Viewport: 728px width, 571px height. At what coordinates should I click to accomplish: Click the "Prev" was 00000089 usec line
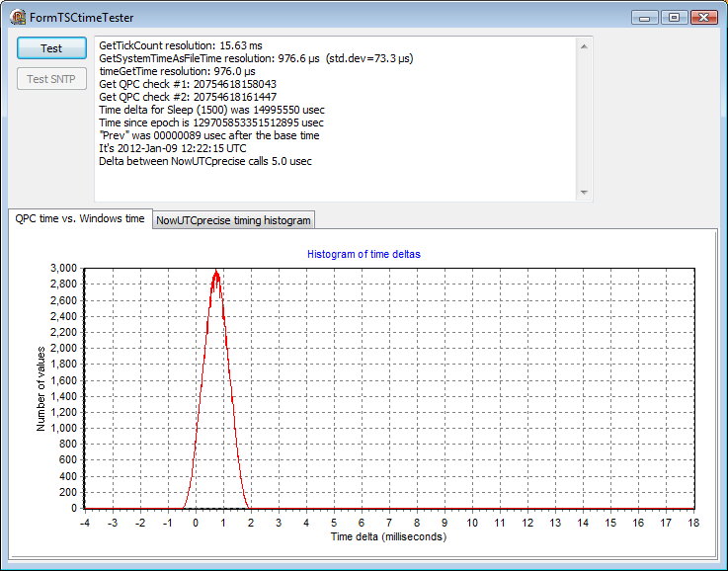209,135
